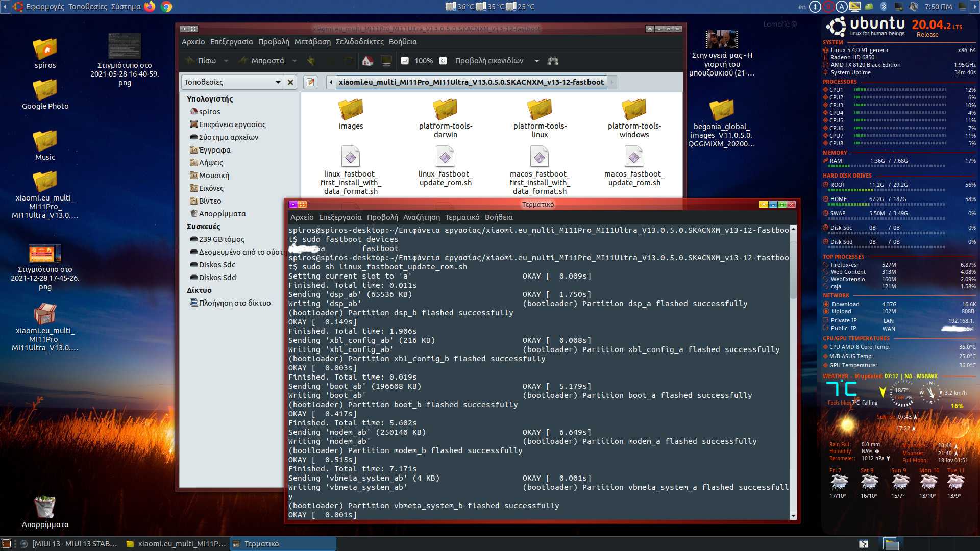The width and height of the screenshot is (980, 551).
Task: Toggle location bar text-entry edit button
Action: pyautogui.click(x=310, y=82)
